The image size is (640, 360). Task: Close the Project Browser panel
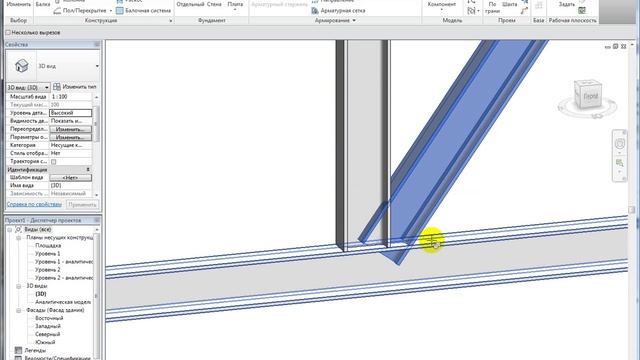pyautogui.click(x=97, y=220)
